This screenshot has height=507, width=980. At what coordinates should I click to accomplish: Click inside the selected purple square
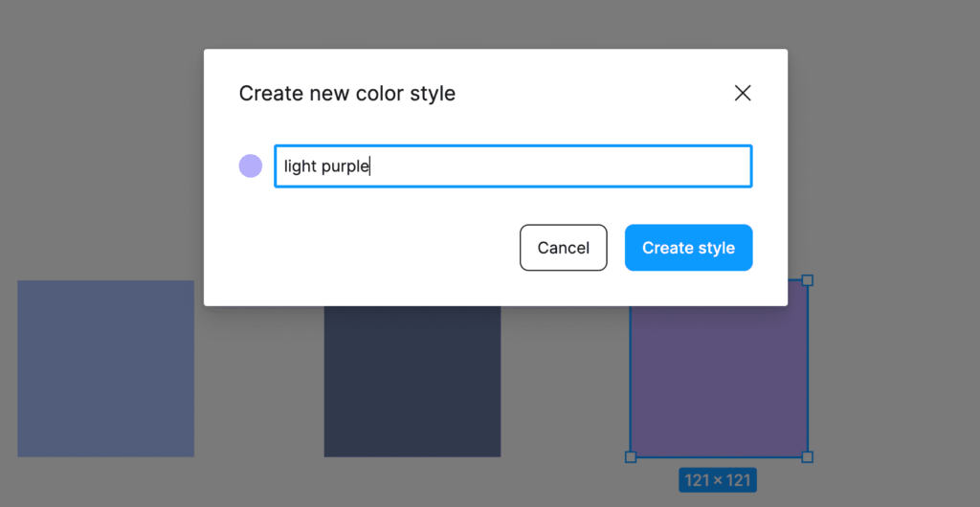coord(718,383)
